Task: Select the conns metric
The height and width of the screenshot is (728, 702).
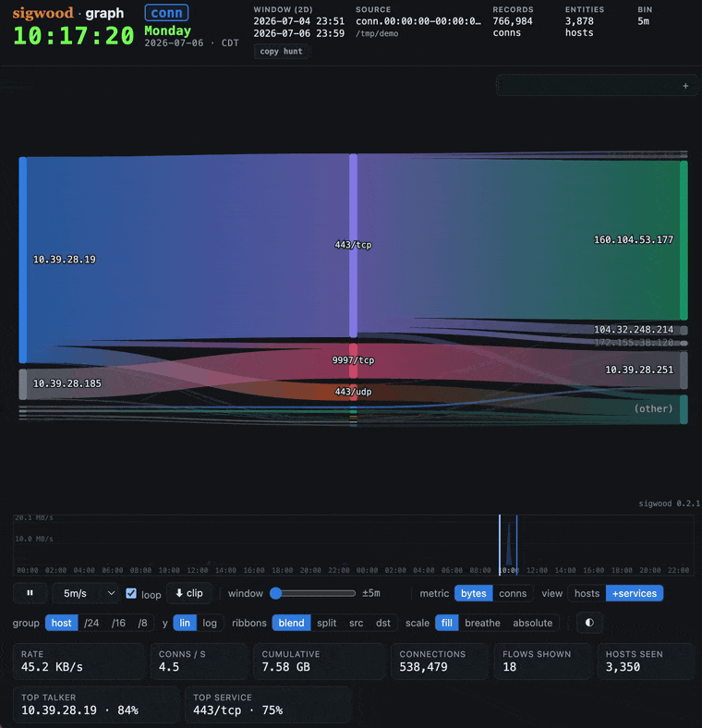Action: (513, 593)
